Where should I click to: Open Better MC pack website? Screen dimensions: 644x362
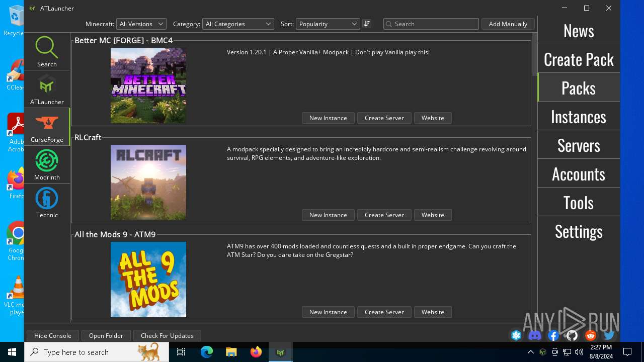coord(433,118)
